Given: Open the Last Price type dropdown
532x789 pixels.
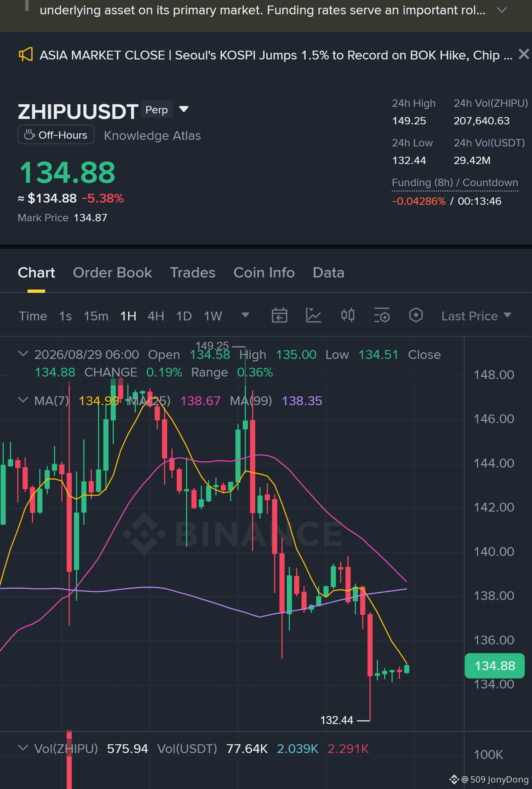Looking at the screenshot, I should (476, 316).
